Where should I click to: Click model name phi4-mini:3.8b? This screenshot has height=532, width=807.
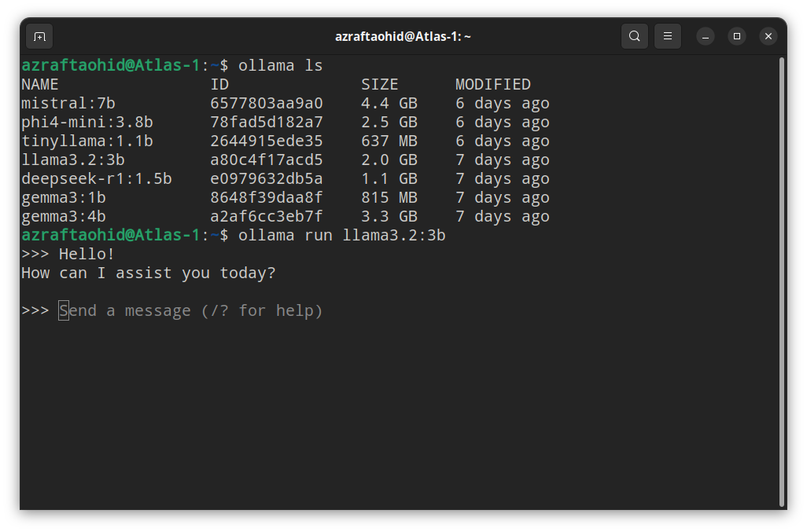pos(87,123)
